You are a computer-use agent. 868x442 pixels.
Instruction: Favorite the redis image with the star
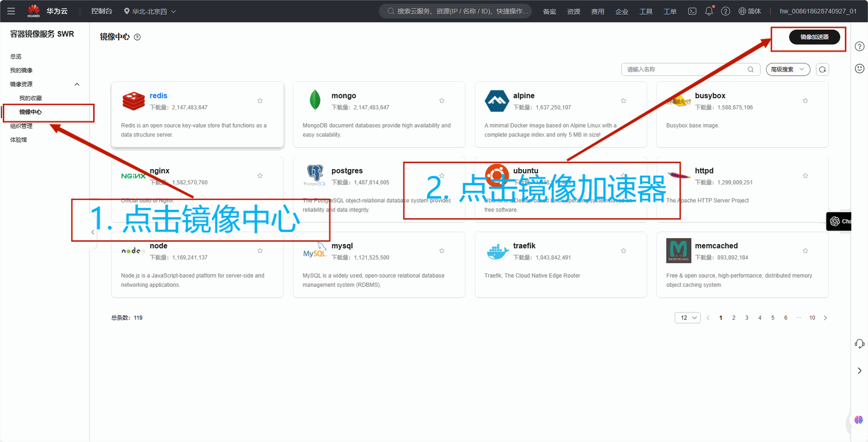(x=260, y=101)
